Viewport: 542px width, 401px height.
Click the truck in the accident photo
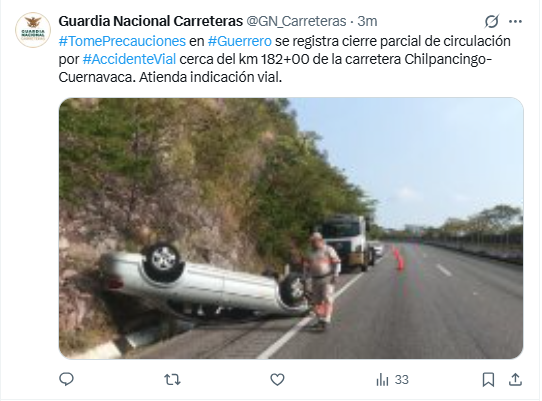(x=347, y=242)
